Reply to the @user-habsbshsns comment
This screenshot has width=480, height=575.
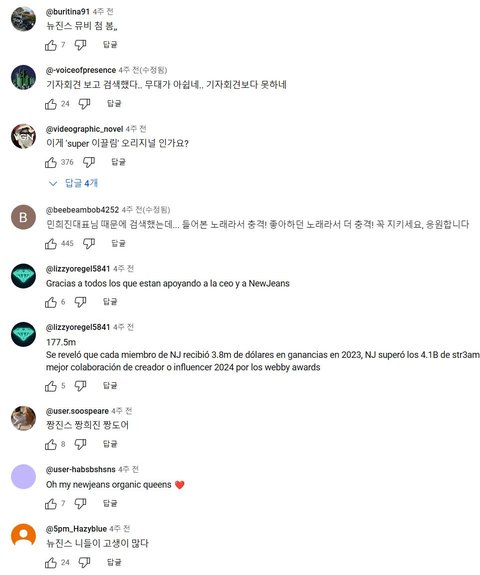coord(110,503)
